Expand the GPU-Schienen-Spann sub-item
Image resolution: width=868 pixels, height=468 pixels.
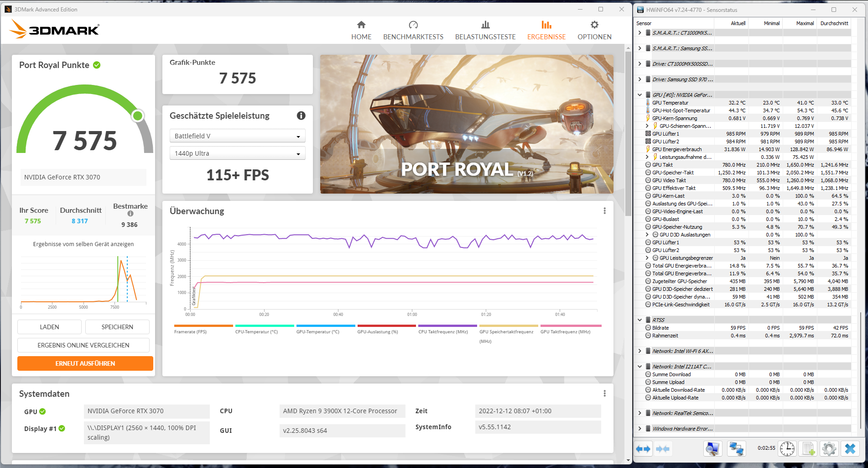point(647,126)
